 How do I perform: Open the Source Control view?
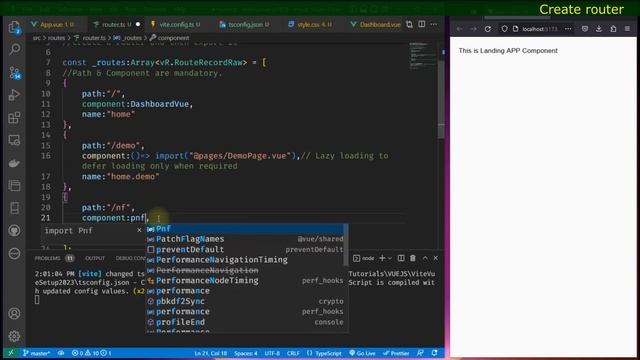[14, 73]
